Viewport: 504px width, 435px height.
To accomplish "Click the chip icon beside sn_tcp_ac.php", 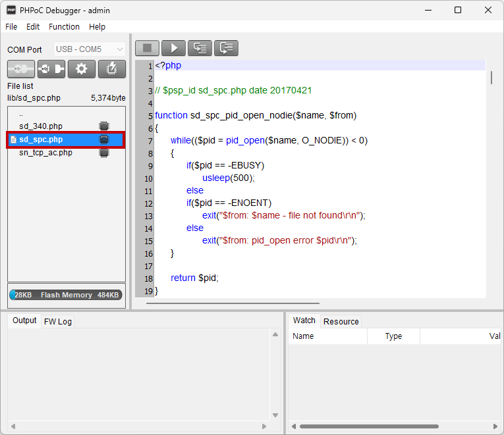I will pos(104,153).
